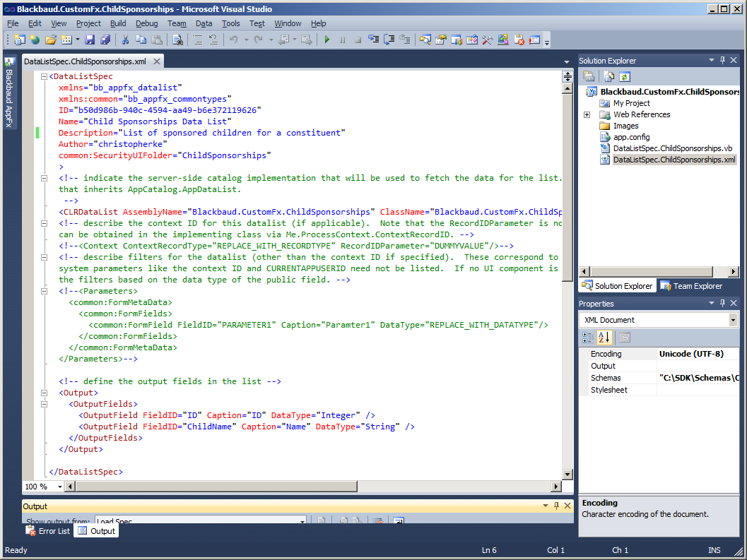Open the Tools menu
747x560 pixels.
[231, 23]
